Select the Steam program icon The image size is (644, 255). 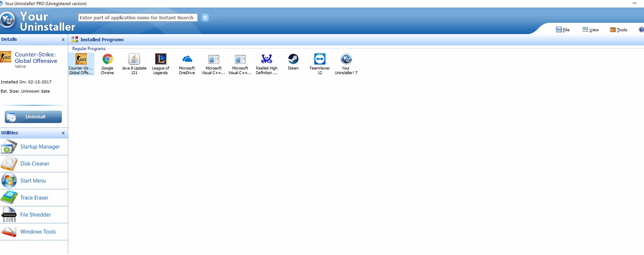(x=293, y=59)
